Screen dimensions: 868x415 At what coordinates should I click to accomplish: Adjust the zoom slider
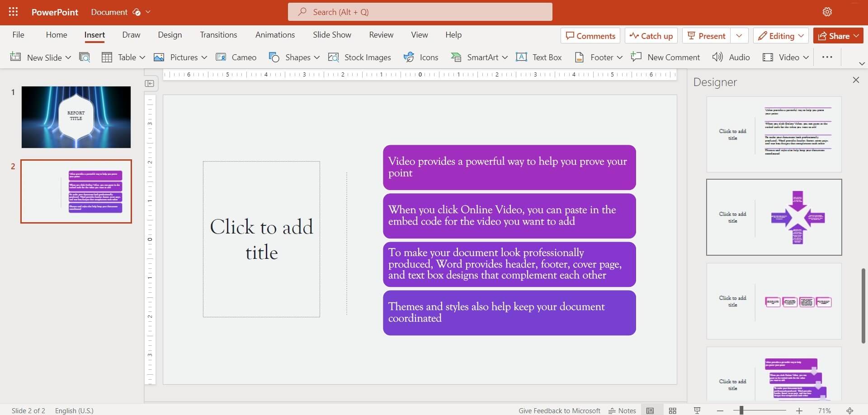coord(759,410)
